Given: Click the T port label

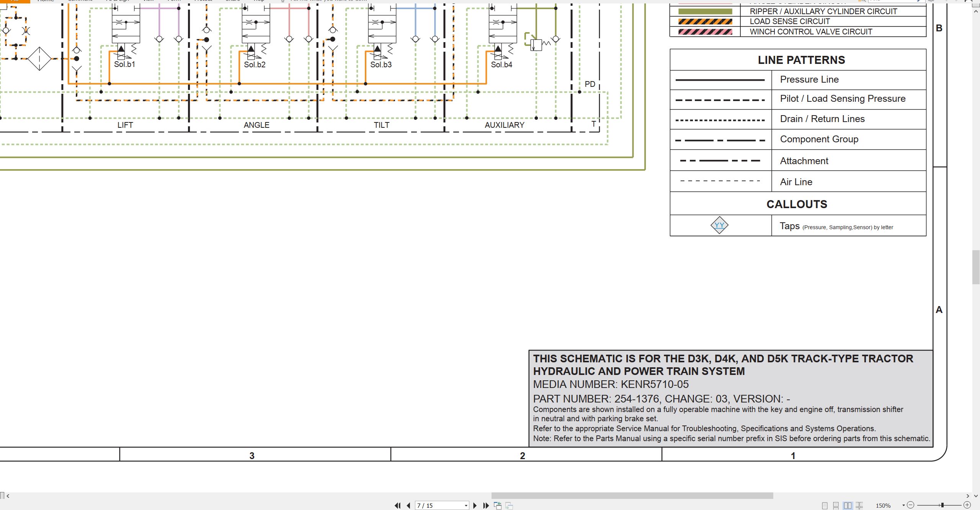Looking at the screenshot, I should [x=594, y=124].
